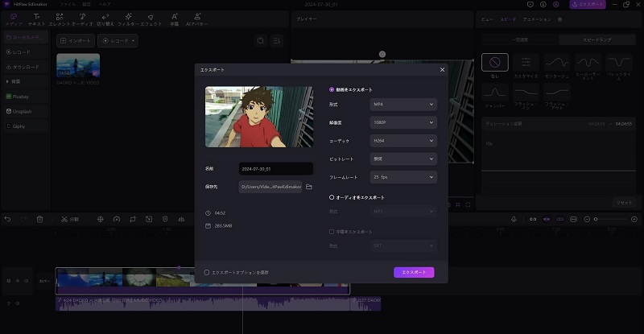Open the エフェクト (Effects) tool
This screenshot has height=334, width=644.
[x=151, y=19]
